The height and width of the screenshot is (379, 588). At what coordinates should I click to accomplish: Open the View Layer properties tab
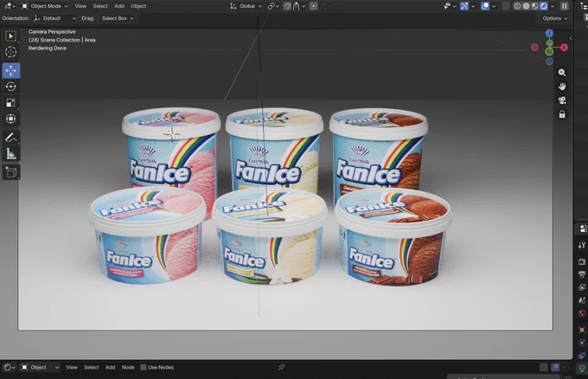(x=582, y=287)
